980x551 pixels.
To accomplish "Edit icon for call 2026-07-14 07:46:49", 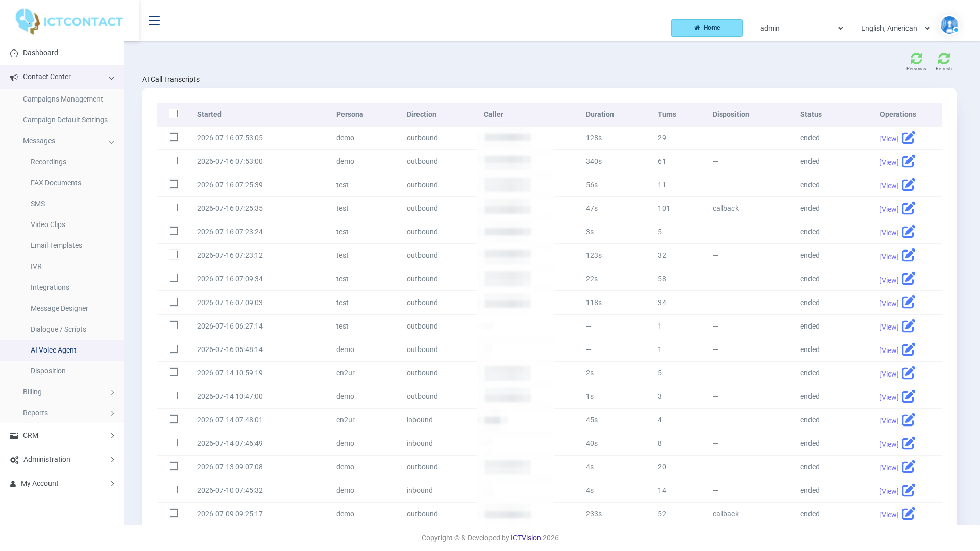I will pyautogui.click(x=909, y=443).
